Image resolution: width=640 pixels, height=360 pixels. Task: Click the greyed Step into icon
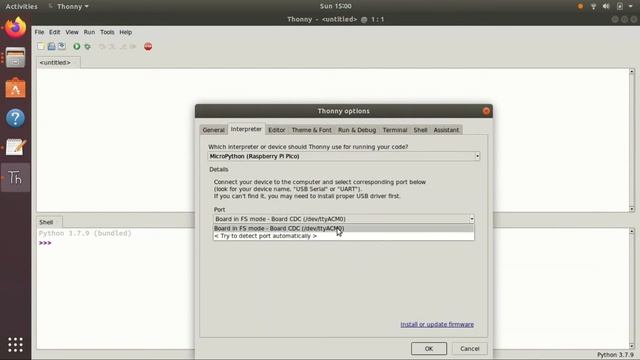coord(112,47)
